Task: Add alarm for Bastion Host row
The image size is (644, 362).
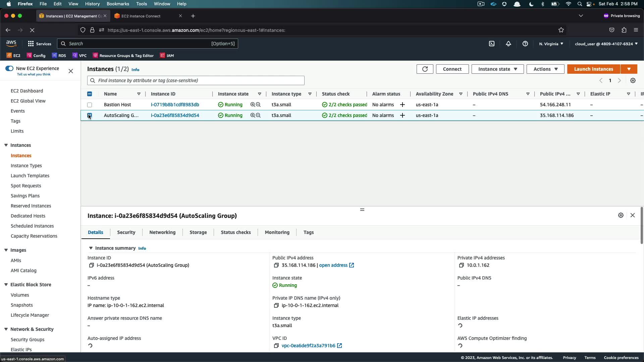Action: tap(402, 105)
